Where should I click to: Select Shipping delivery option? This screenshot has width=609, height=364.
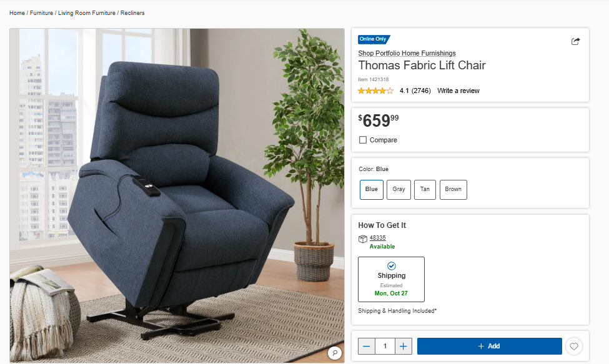pyautogui.click(x=391, y=280)
